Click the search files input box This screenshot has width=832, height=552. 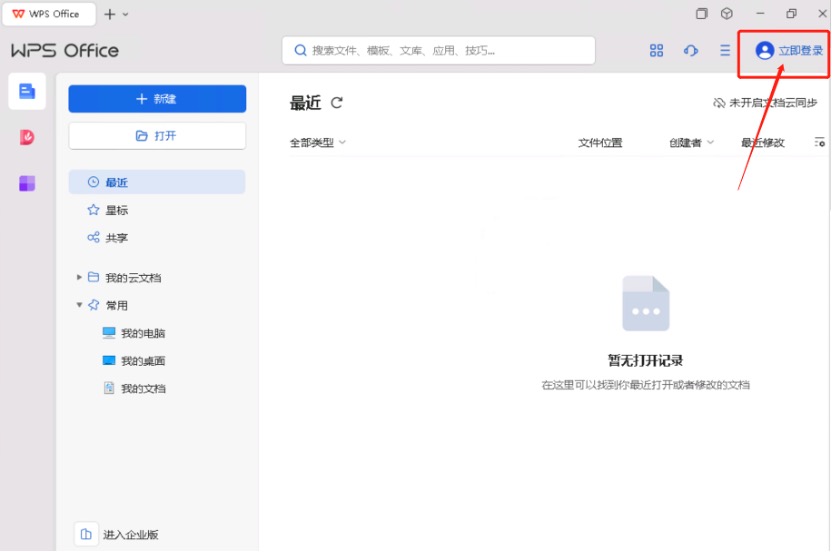pyautogui.click(x=440, y=50)
